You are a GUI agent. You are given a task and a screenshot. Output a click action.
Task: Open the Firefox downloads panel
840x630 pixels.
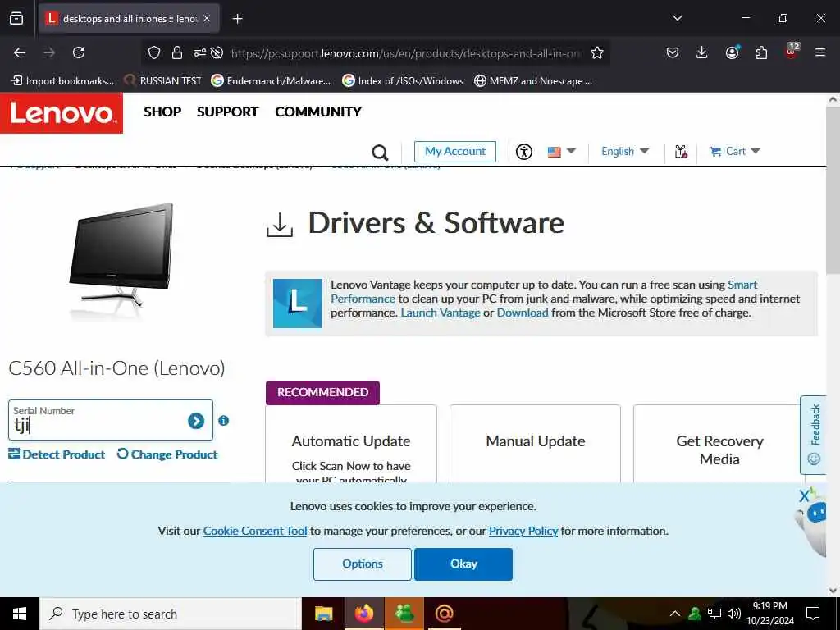(702, 52)
